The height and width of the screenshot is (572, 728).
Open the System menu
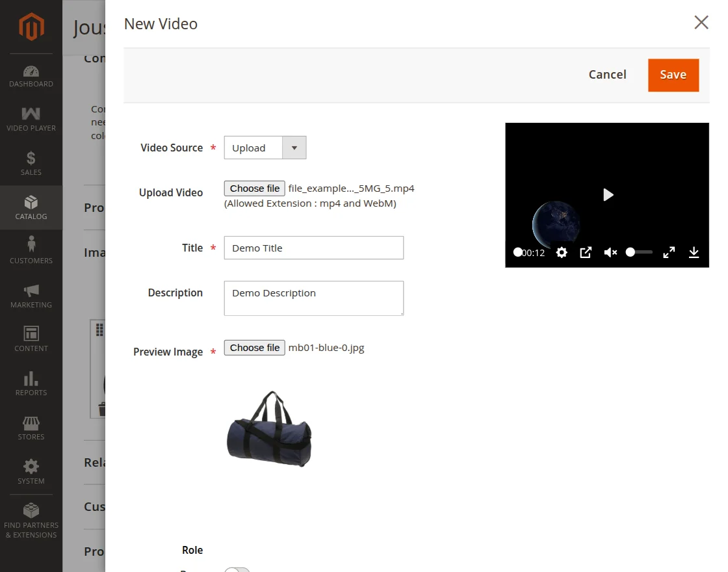point(31,472)
